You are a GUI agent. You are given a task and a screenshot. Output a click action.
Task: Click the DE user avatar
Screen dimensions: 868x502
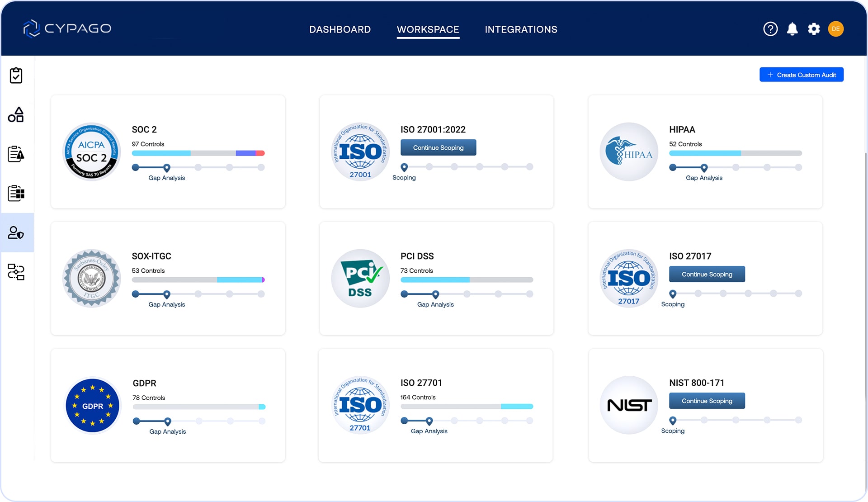[x=835, y=29]
